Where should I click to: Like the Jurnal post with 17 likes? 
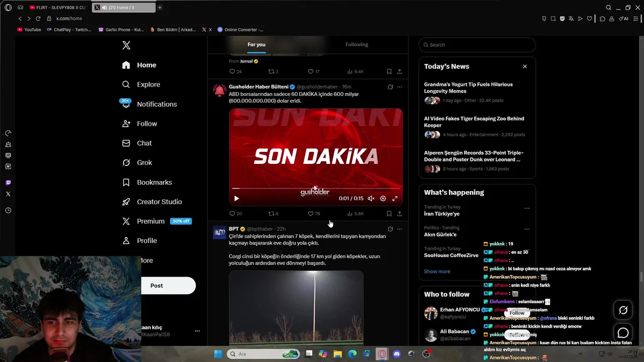[313, 71]
